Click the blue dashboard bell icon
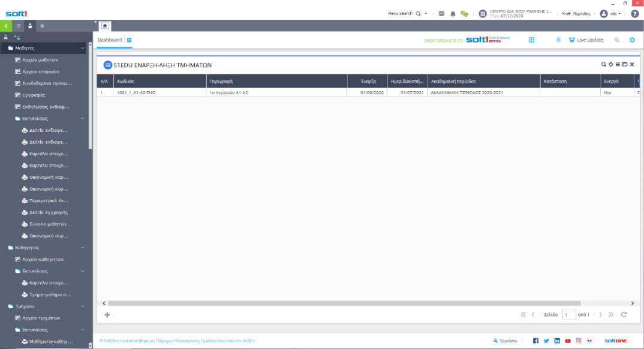 559,40
